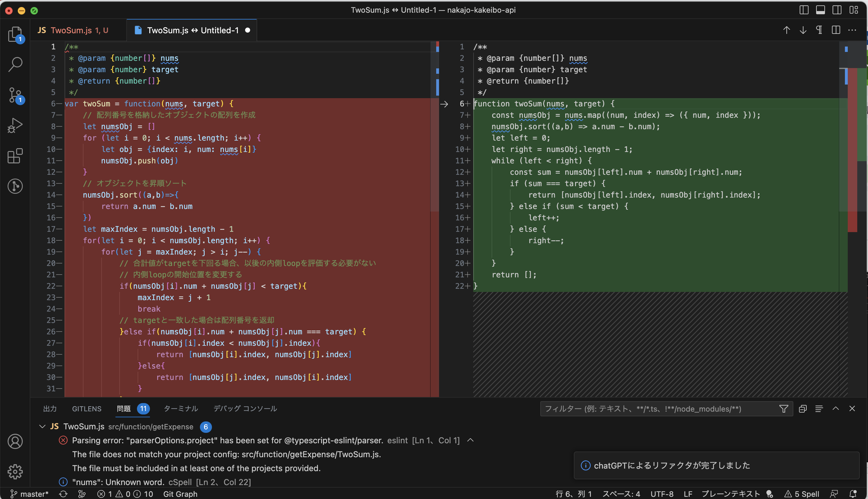
Task: Open the Run and Debug view
Action: click(x=15, y=125)
